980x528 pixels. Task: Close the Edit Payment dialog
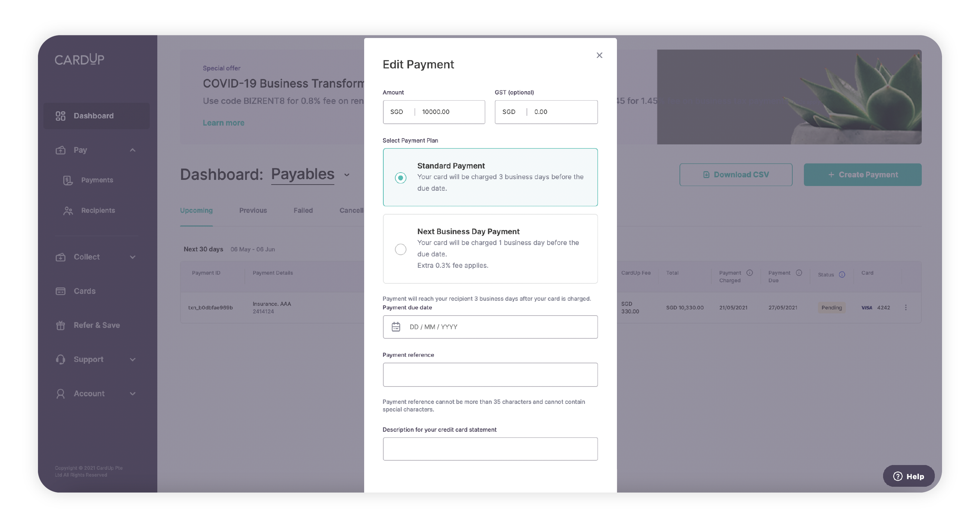coord(599,56)
